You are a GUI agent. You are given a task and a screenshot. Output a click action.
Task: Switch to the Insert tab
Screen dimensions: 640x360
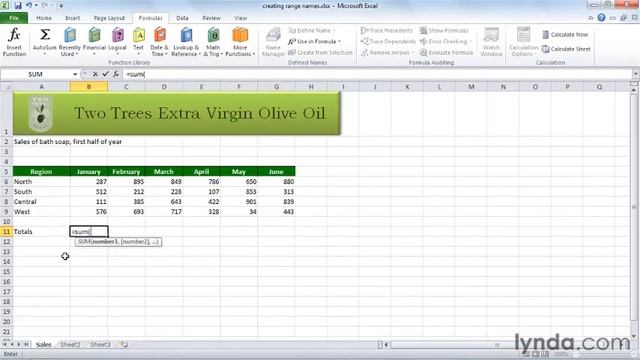pyautogui.click(x=72, y=18)
